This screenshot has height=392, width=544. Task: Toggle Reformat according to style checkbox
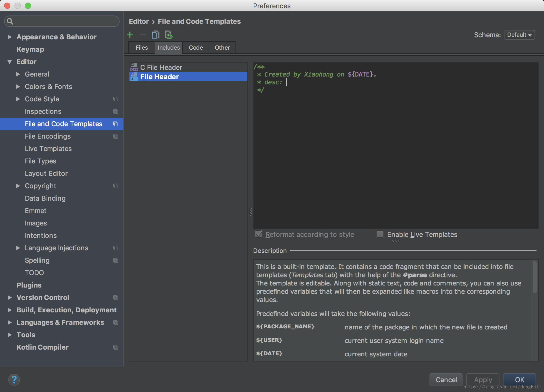coord(259,234)
